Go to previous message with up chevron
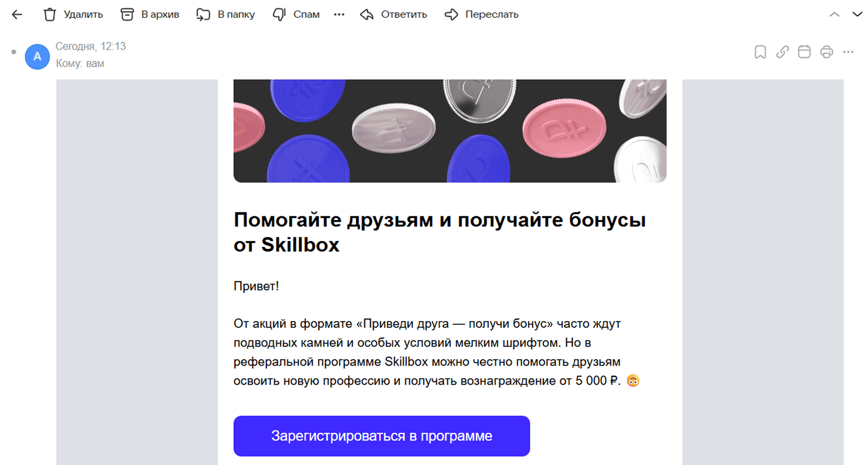 (x=834, y=14)
